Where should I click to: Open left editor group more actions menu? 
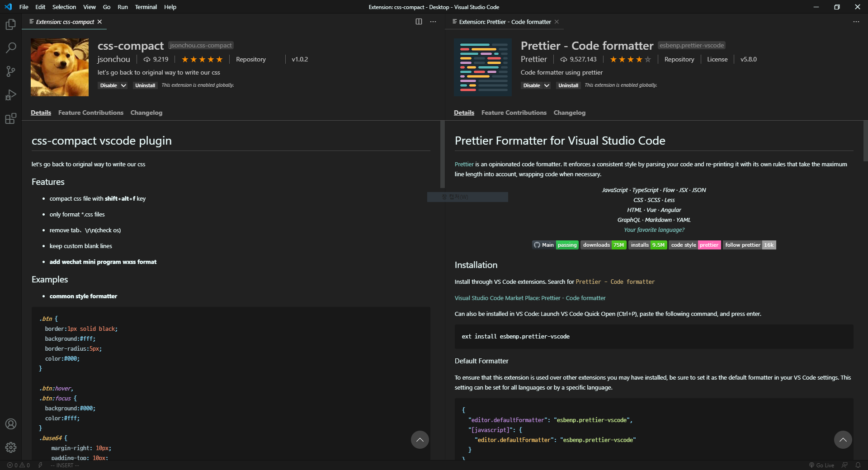point(433,22)
